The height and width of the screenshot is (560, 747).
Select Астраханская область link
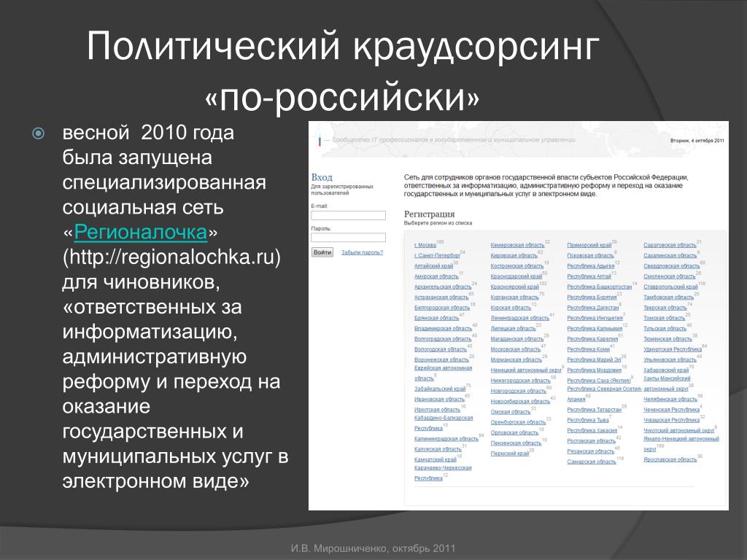point(441,297)
